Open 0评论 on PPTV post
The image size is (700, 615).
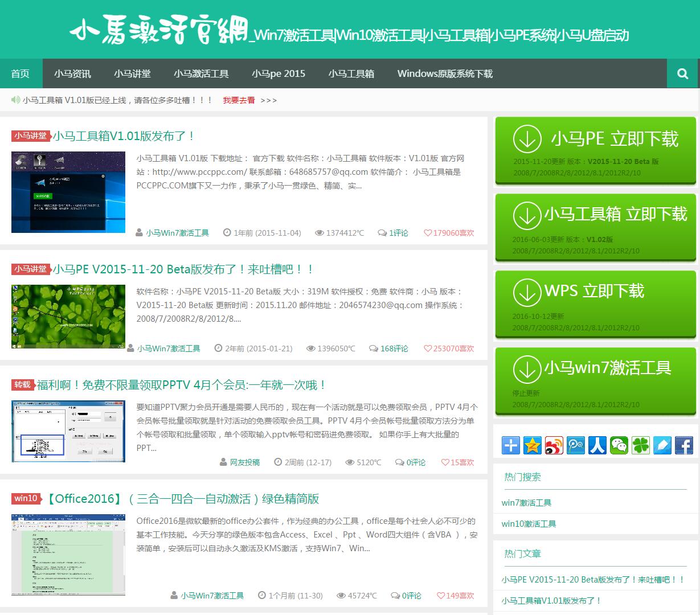click(x=416, y=462)
